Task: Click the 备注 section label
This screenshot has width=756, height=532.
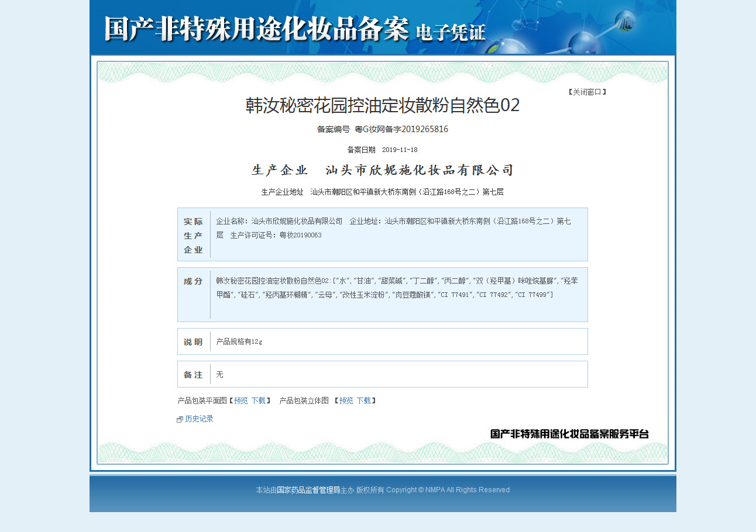Action: (x=193, y=375)
